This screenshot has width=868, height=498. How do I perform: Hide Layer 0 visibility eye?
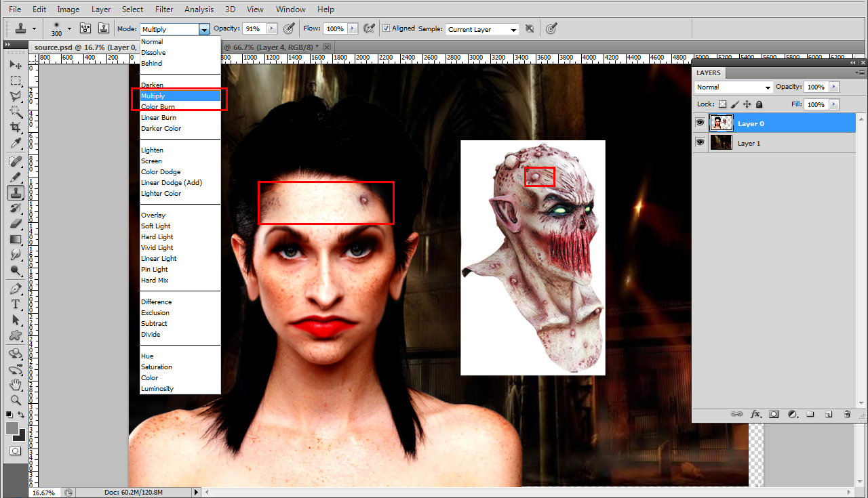point(700,123)
